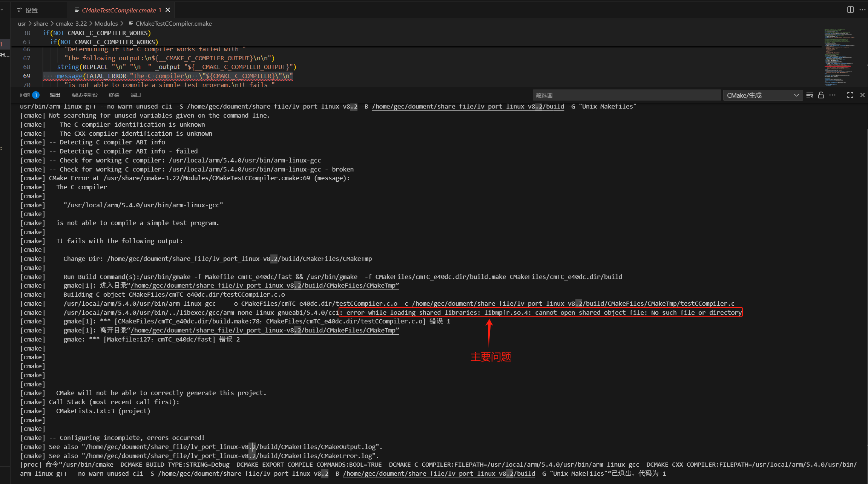Clear the output panel contents
The width and height of the screenshot is (868, 484).
pyautogui.click(x=810, y=95)
